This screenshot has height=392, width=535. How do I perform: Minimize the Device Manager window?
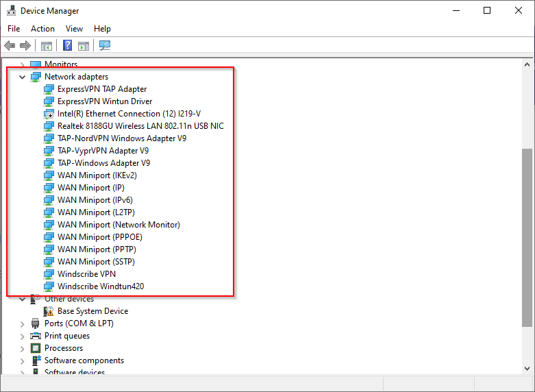[x=456, y=10]
